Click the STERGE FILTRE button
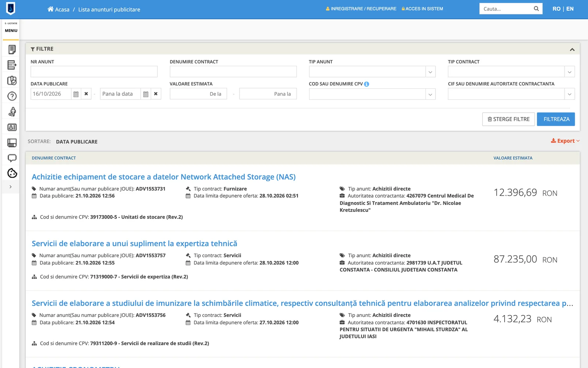 (x=509, y=119)
